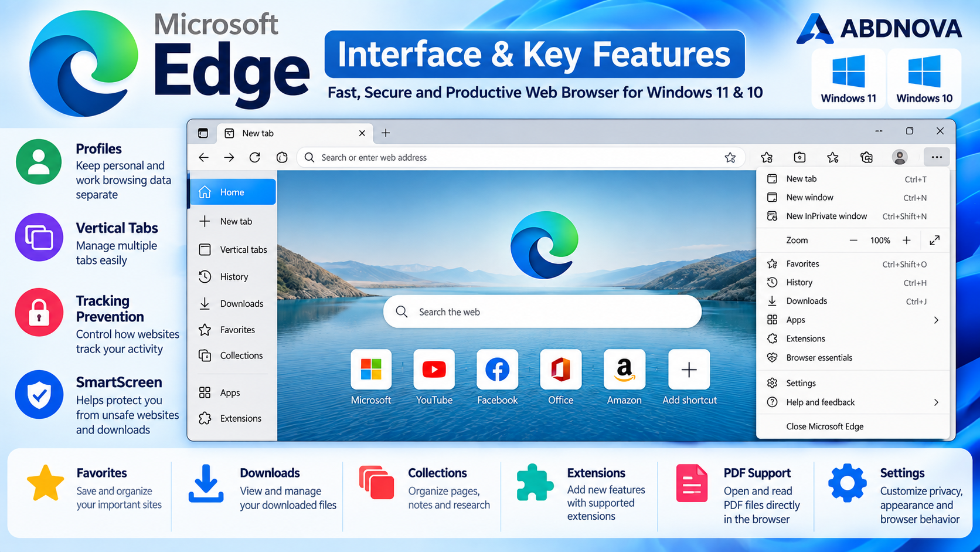Reload the page with the refresh icon
980x552 pixels.
(254, 157)
